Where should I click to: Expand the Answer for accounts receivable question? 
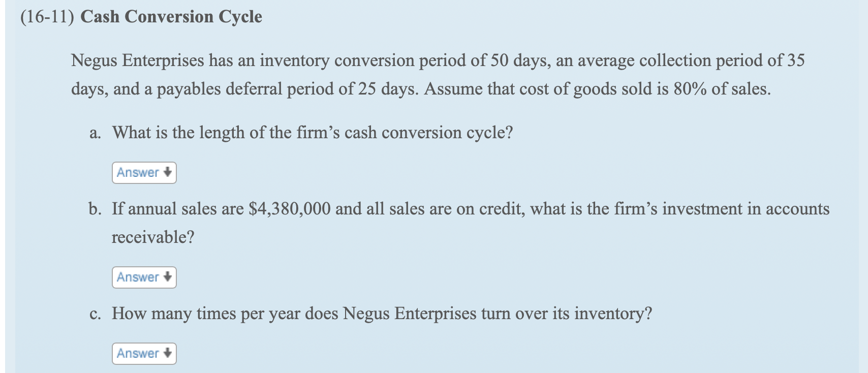pyautogui.click(x=144, y=277)
